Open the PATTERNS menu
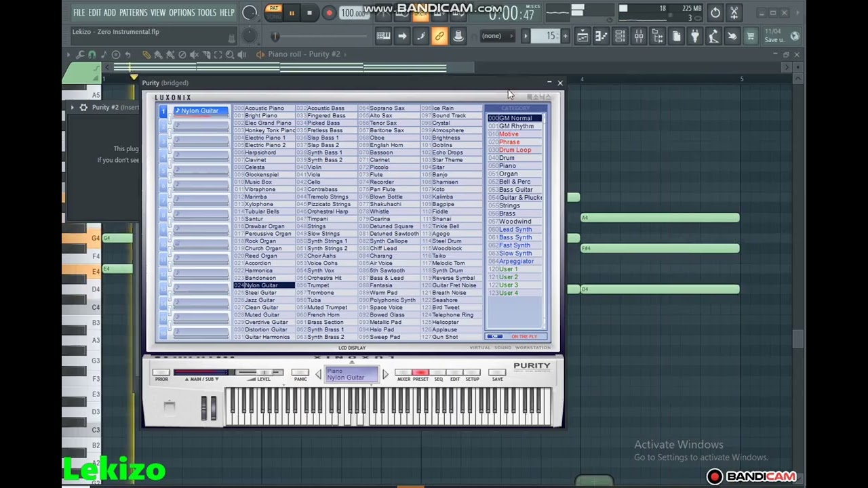The height and width of the screenshot is (488, 868). [x=133, y=12]
